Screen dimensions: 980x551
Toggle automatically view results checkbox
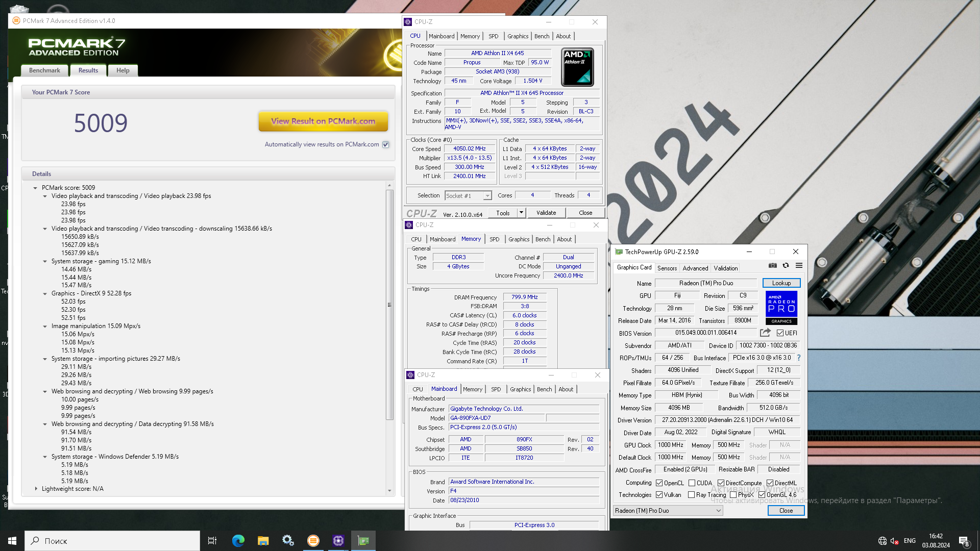[386, 144]
